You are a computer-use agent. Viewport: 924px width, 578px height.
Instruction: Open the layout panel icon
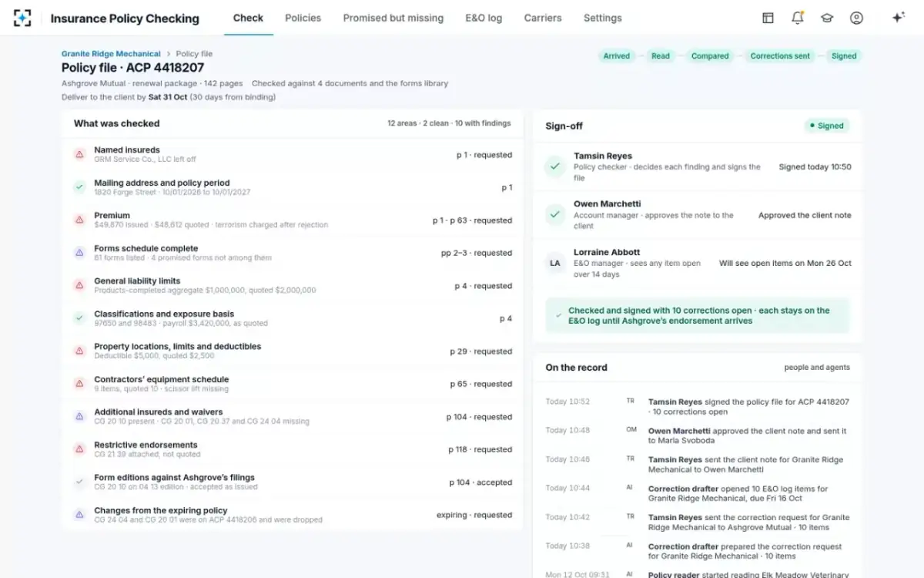coord(768,18)
